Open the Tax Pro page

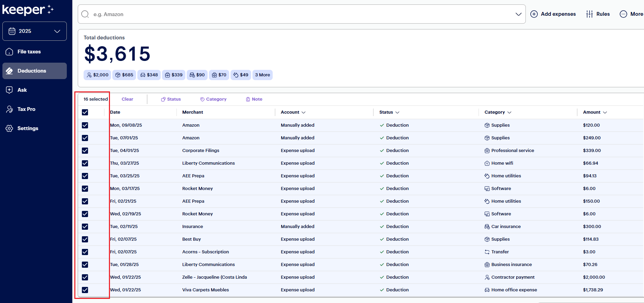pos(26,109)
